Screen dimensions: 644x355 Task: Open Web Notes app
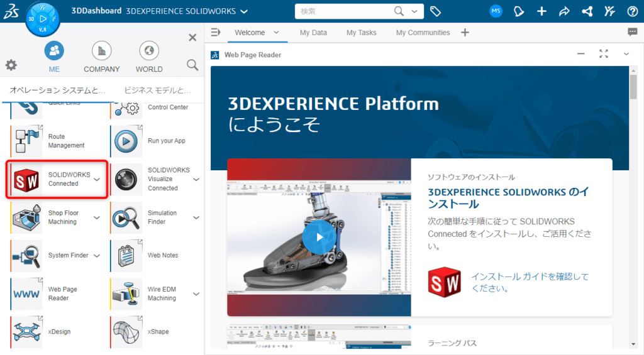click(x=126, y=256)
